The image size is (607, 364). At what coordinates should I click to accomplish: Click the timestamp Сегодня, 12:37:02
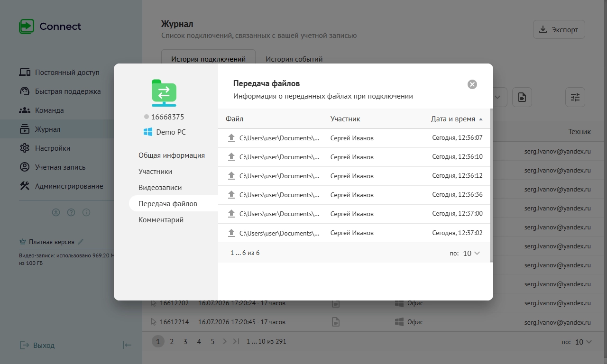tap(458, 233)
